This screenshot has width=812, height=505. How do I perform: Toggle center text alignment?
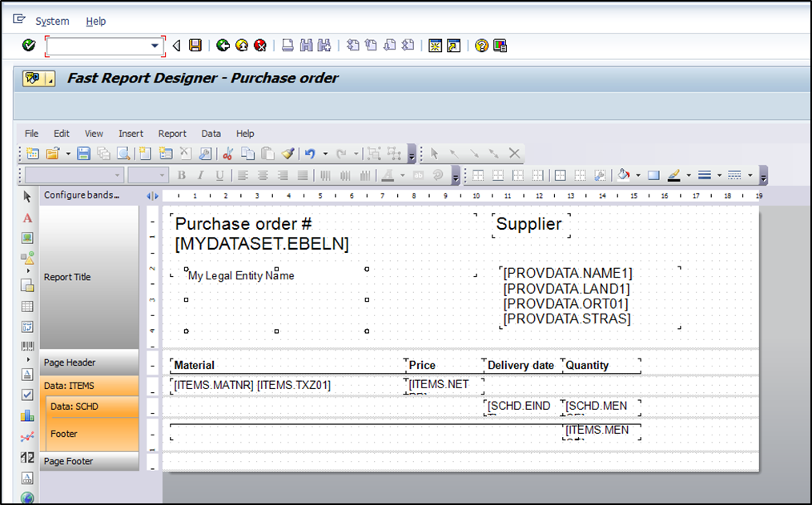click(x=263, y=175)
